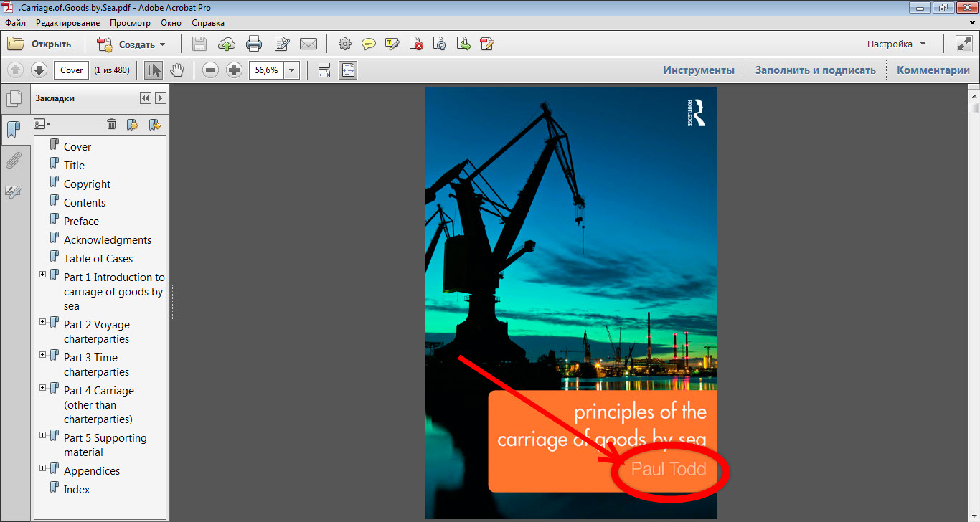Click the zoom out minus button
Screen dimensions: 980x522
[x=210, y=70]
